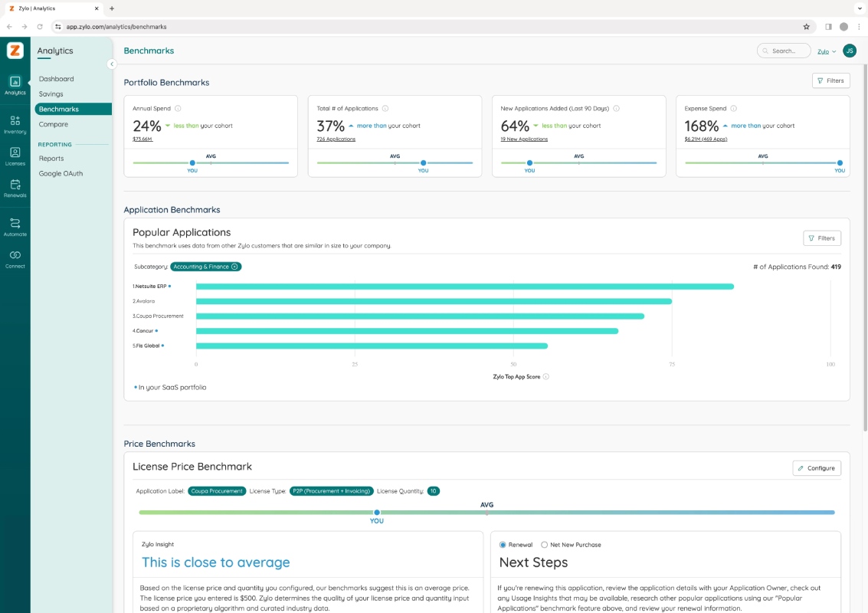This screenshot has height=613, width=868.
Task: Open the 19 New Applications link
Action: coord(524,139)
